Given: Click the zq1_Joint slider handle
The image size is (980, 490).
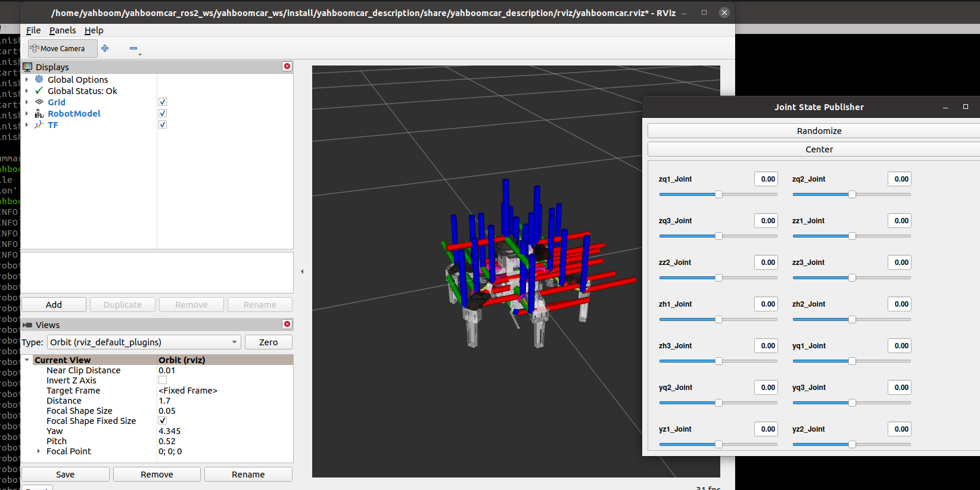Looking at the screenshot, I should tap(718, 195).
